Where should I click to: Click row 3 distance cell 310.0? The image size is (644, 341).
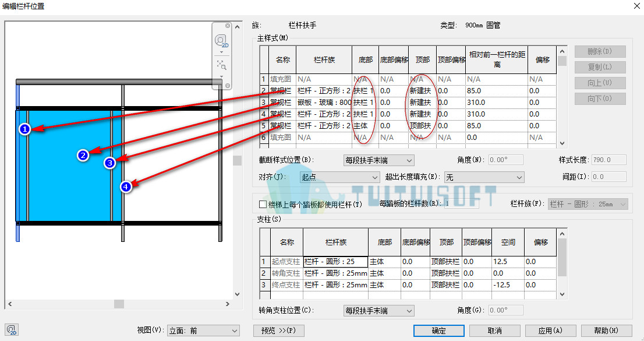coord(497,102)
